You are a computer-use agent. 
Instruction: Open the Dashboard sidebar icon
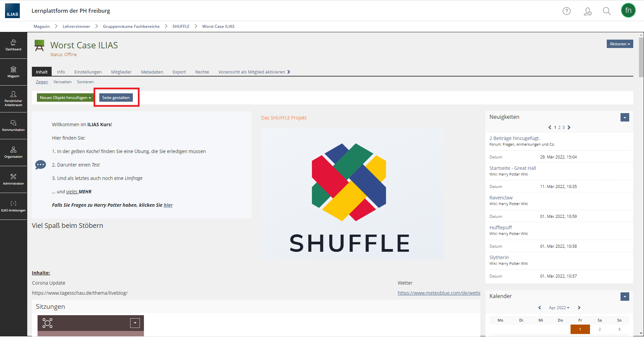[13, 45]
